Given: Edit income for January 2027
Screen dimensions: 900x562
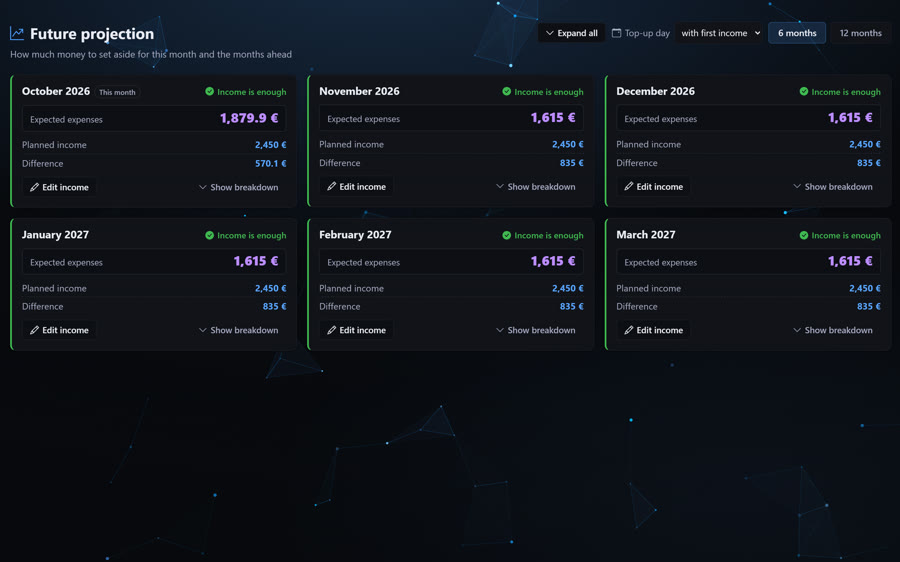Looking at the screenshot, I should 59,330.
